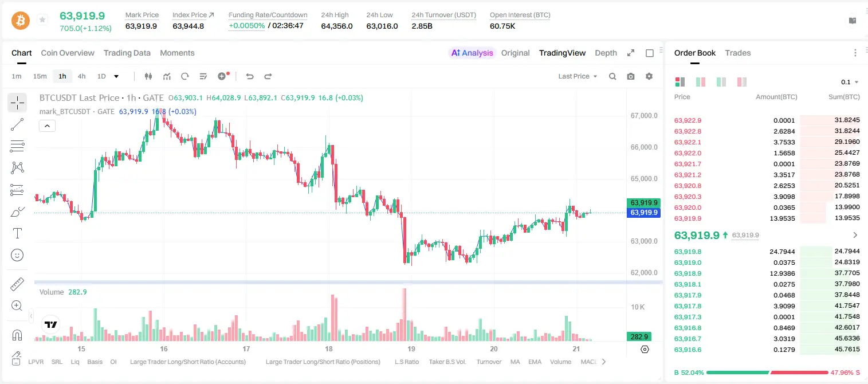
Task: Open the Last Price type dropdown
Action: pos(578,76)
